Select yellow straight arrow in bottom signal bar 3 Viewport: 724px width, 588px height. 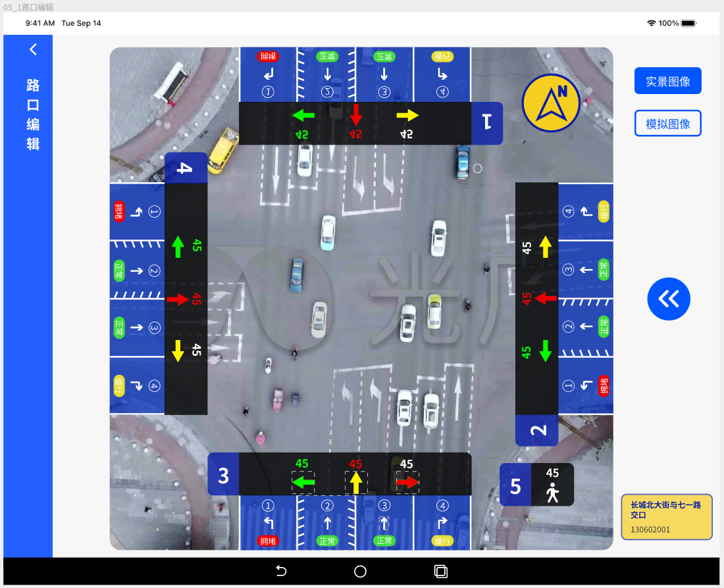356,483
